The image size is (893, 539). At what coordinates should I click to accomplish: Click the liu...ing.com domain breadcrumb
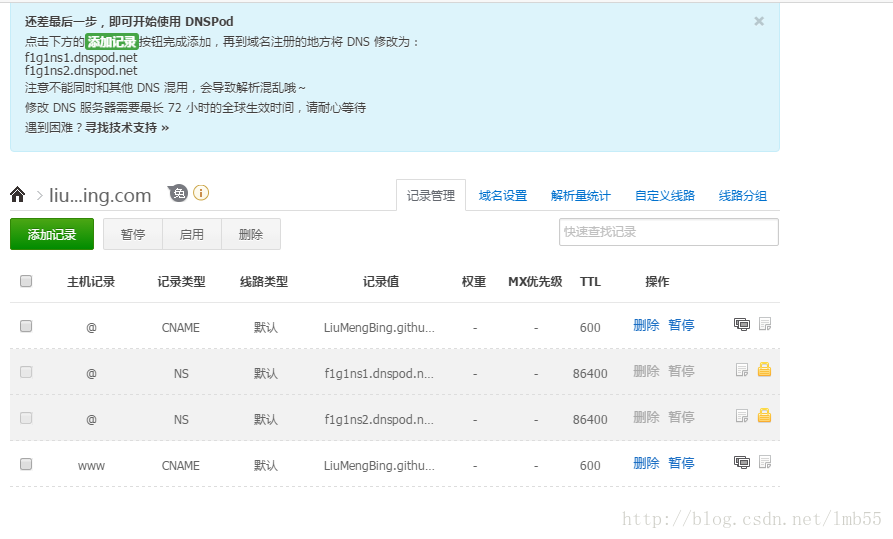[100, 195]
